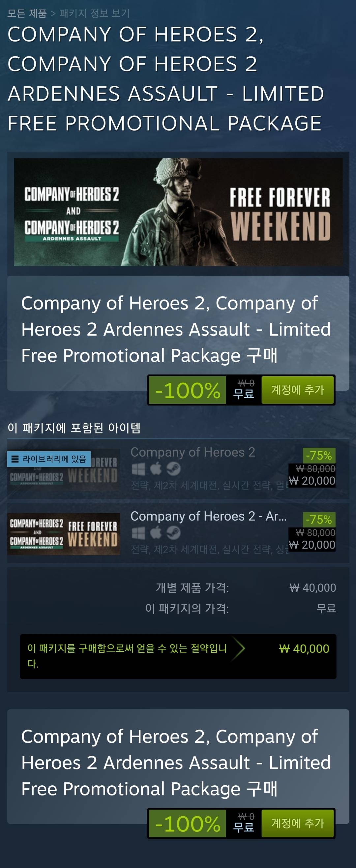
Task: Click the 라이브러리에 있음 library badge
Action: click(x=49, y=459)
